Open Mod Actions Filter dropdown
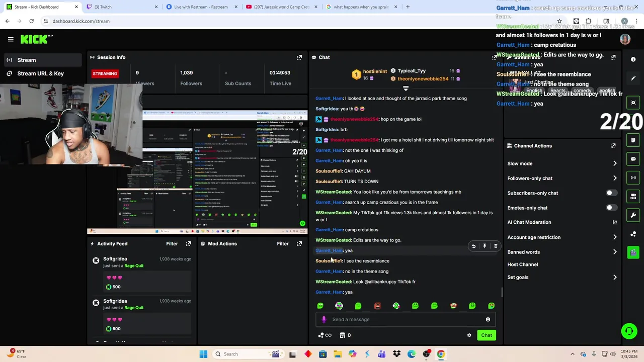The height and width of the screenshot is (362, 644). click(x=283, y=244)
